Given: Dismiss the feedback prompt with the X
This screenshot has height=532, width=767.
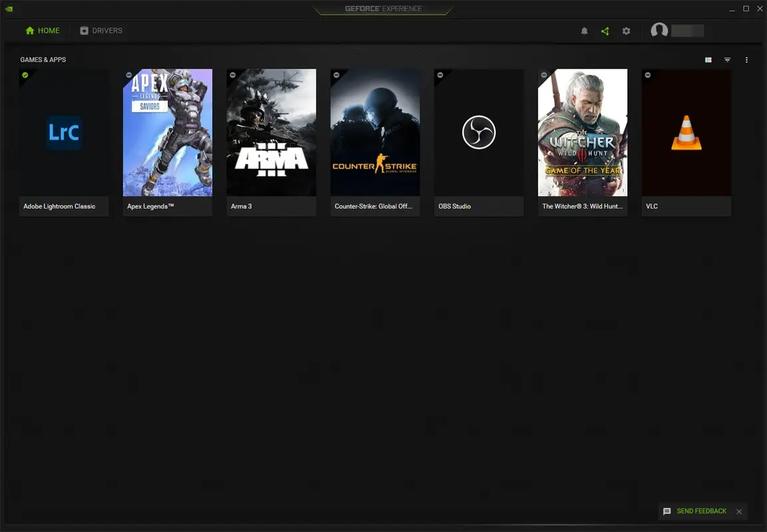Looking at the screenshot, I should tap(739, 511).
